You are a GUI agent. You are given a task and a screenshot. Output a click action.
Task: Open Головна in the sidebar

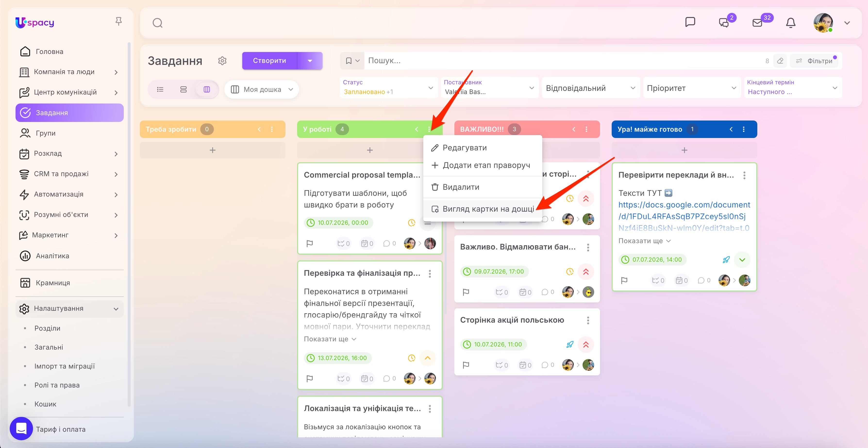69,52
